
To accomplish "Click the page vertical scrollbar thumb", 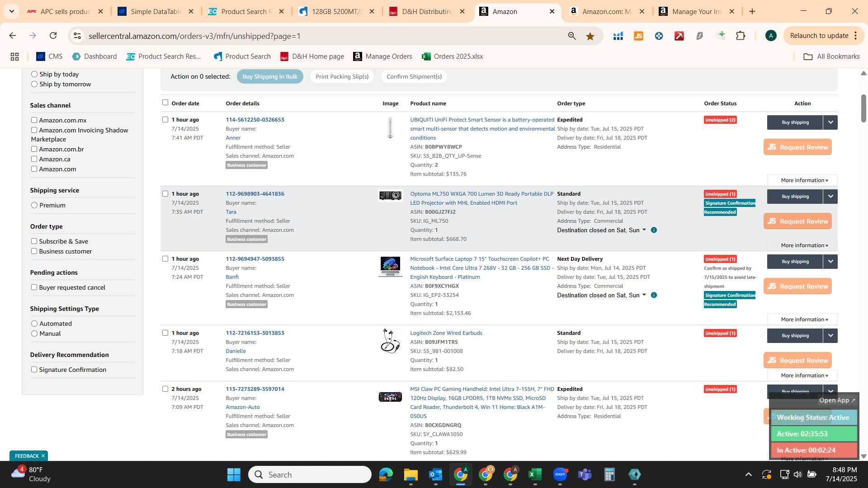I will coord(863,108).
